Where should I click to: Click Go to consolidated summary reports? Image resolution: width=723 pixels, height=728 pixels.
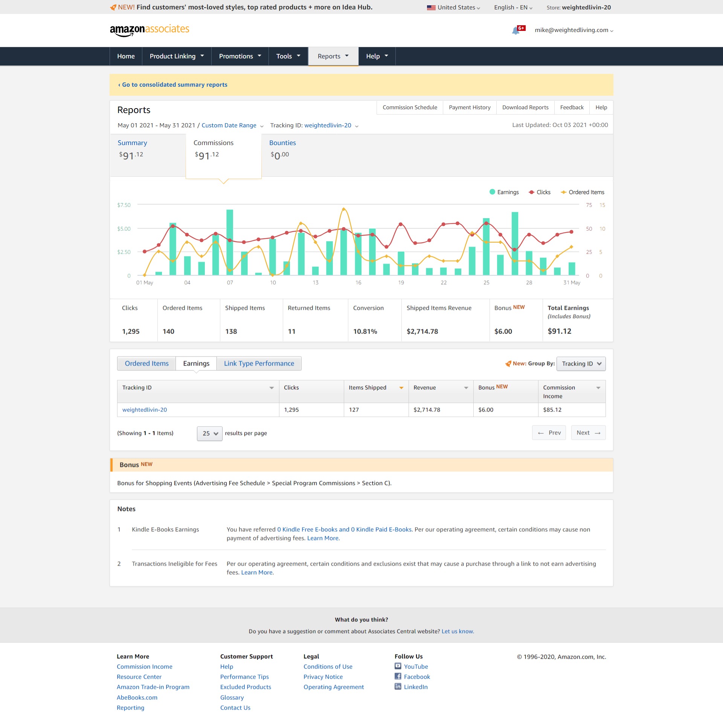[x=173, y=85]
